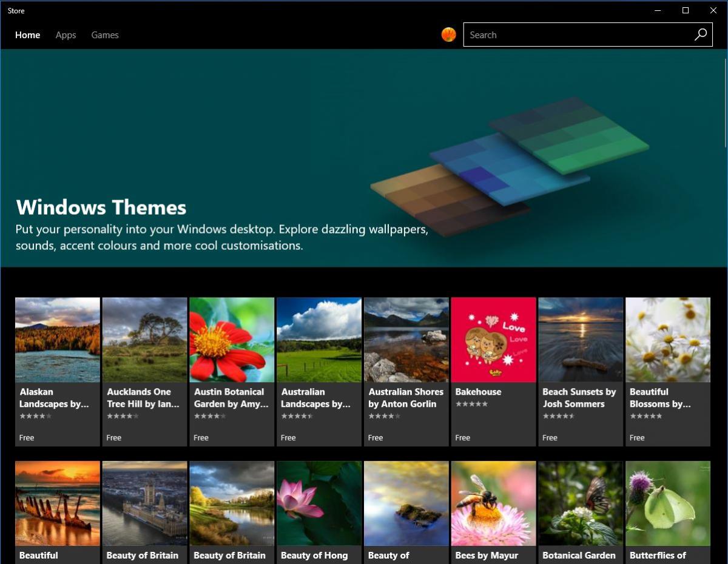
Task: Maximize the Store window
Action: pyautogui.click(x=686, y=10)
